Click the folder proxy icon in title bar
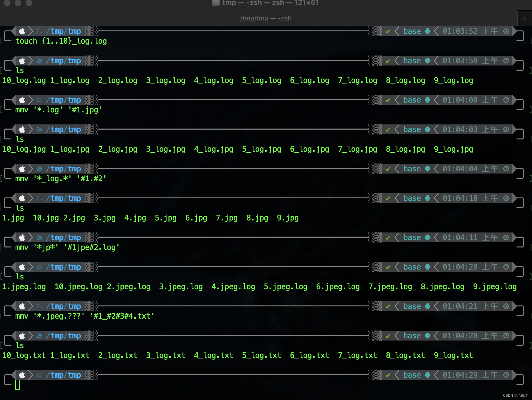Image resolution: width=532 pixels, height=400 pixels. [216, 3]
